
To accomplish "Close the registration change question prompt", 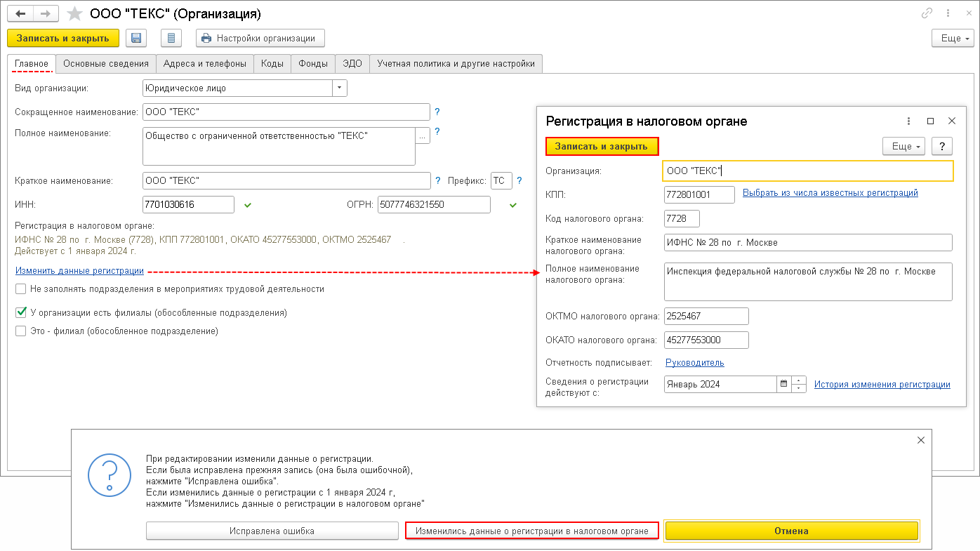I will coord(921,440).
